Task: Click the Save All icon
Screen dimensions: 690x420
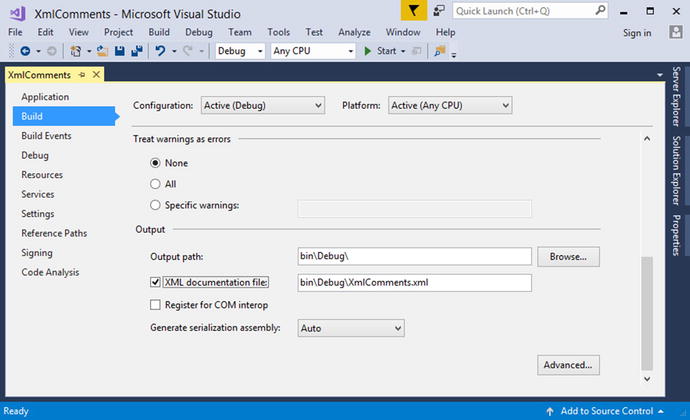Action: [x=137, y=51]
